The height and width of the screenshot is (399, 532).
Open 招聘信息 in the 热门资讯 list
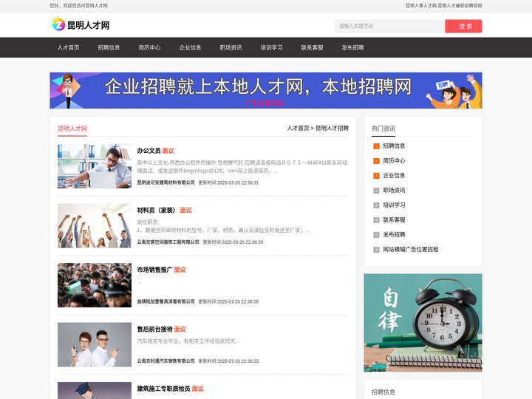[x=394, y=146]
